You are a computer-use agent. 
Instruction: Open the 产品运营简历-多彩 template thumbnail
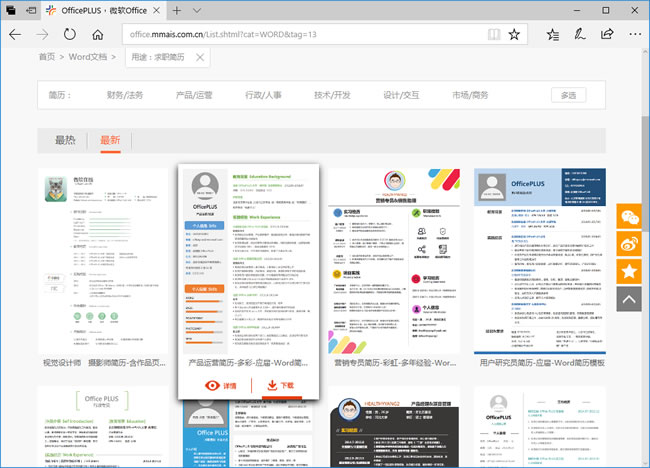coord(249,259)
